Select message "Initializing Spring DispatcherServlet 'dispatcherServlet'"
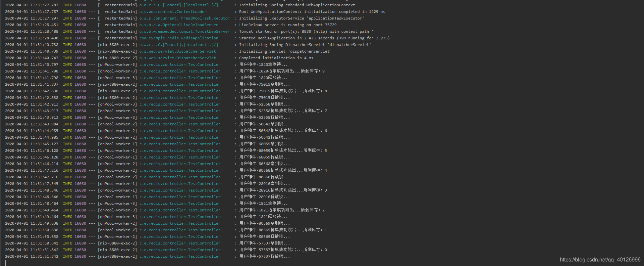The height and width of the screenshot is (266, 644). [305, 45]
